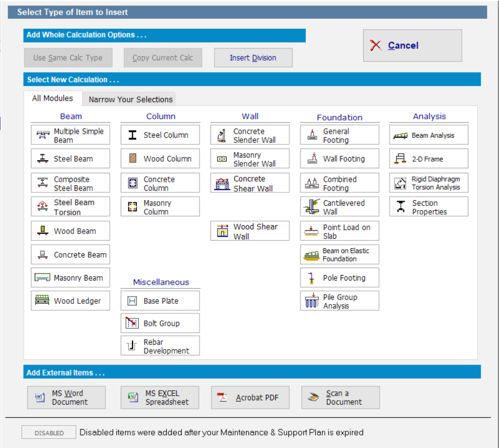Switch to the All Modules tab
The height and width of the screenshot is (448, 499).
click(53, 98)
